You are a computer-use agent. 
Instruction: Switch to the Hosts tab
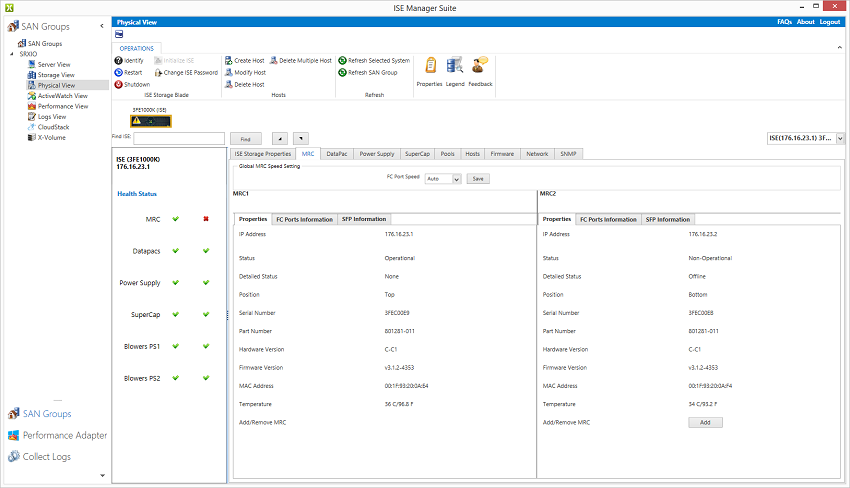[473, 154]
